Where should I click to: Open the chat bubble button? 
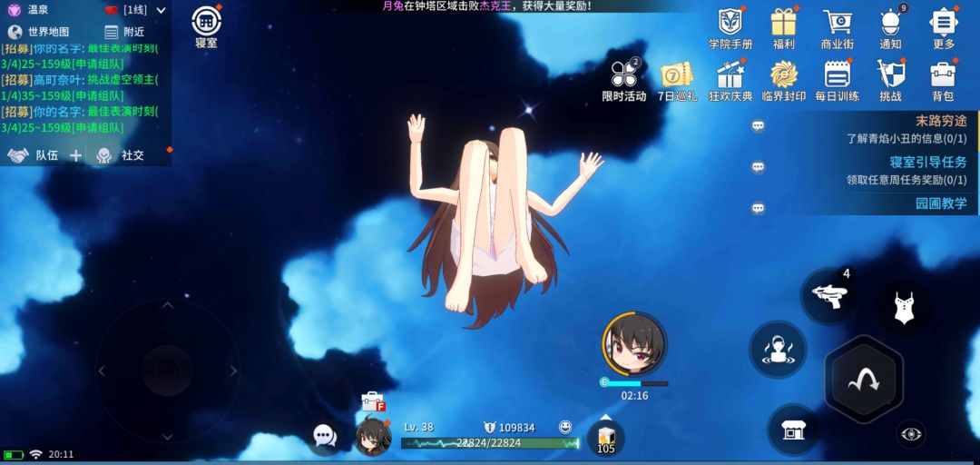[325, 436]
